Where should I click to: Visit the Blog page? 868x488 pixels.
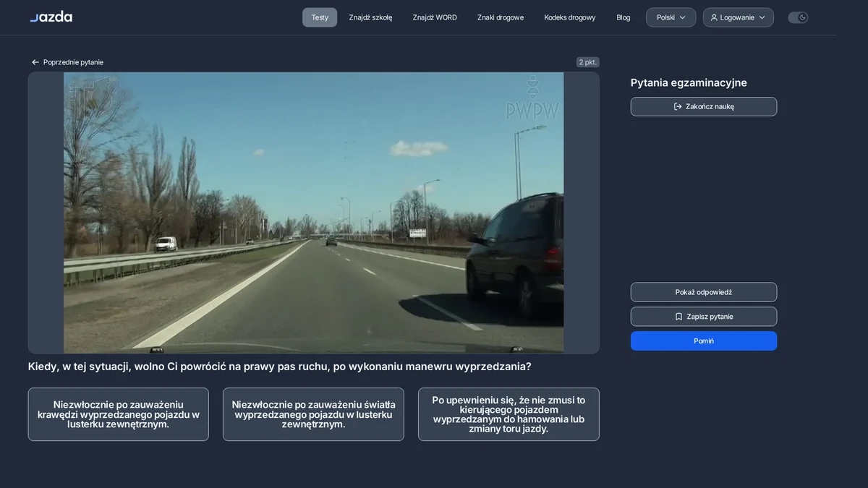(x=624, y=17)
